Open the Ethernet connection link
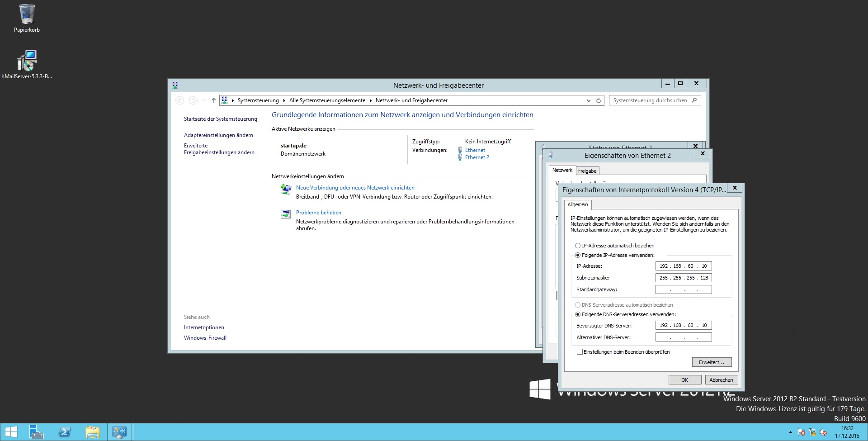The height and width of the screenshot is (441, 868). [475, 150]
